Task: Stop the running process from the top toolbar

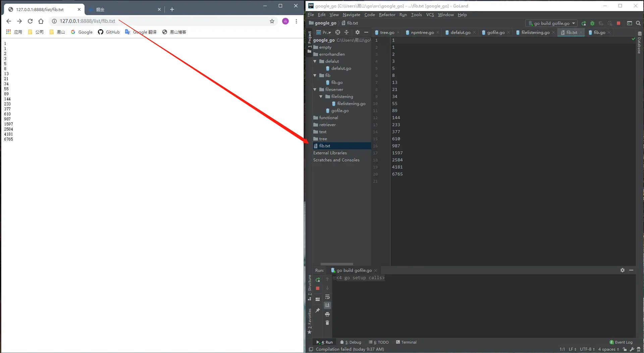Action: pyautogui.click(x=619, y=23)
